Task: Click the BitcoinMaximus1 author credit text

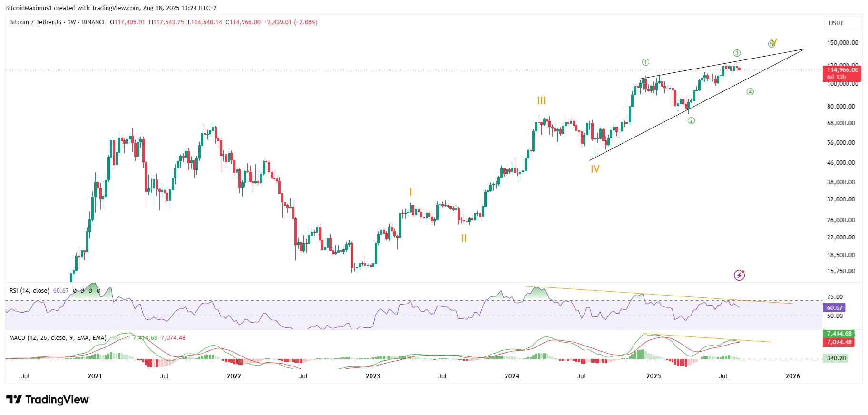Action: 28,8
